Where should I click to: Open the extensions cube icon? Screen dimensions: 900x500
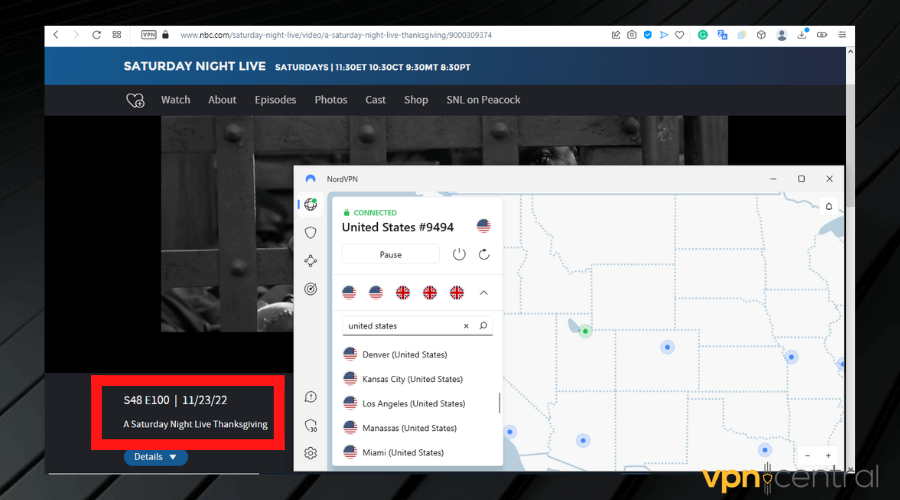(x=761, y=35)
